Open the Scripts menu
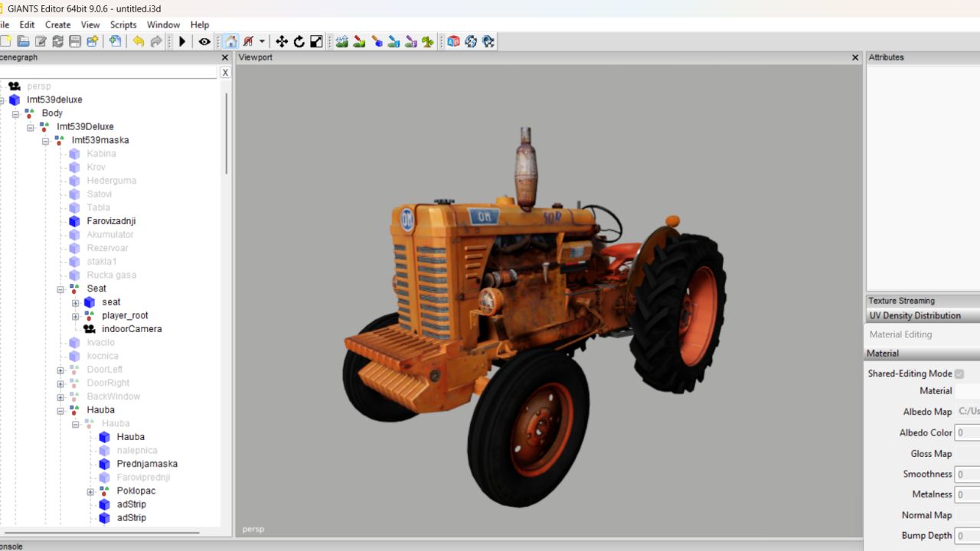The image size is (980, 551). [x=123, y=24]
